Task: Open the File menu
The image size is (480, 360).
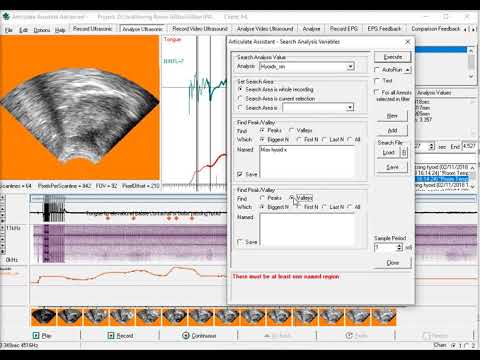Action: [x=8, y=30]
